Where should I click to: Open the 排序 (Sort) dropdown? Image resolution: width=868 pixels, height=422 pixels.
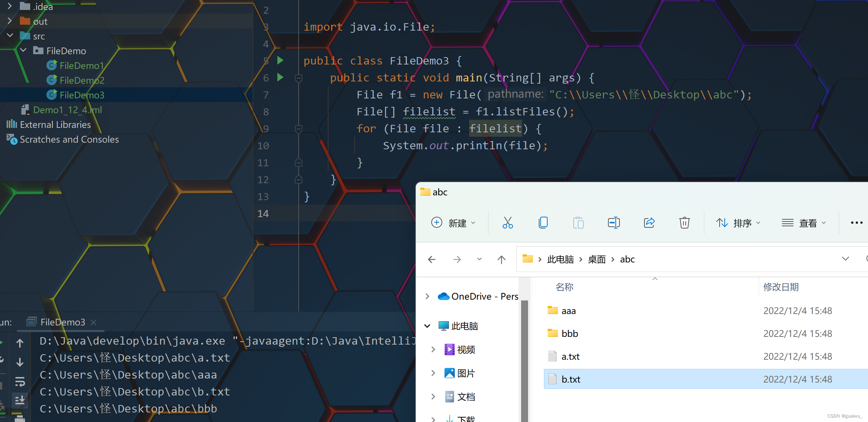738,223
